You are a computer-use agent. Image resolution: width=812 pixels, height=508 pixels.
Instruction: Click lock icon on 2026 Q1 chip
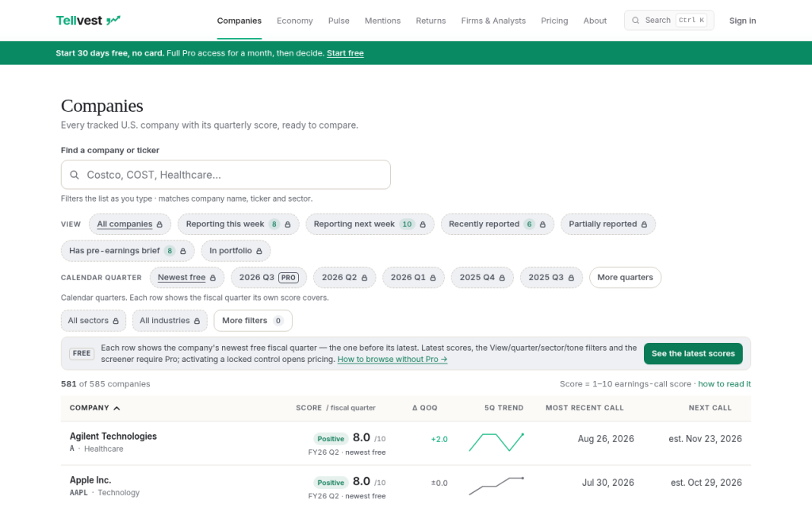[433, 278]
